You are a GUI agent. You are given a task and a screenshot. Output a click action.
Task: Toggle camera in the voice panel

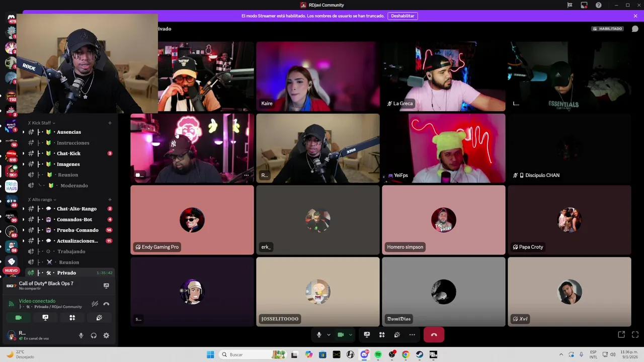coord(19,318)
